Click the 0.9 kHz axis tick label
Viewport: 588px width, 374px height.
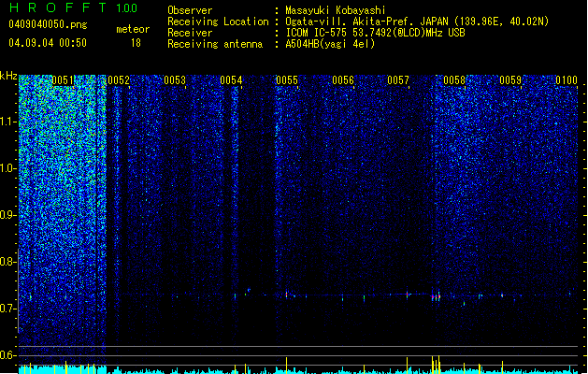coord(8,215)
